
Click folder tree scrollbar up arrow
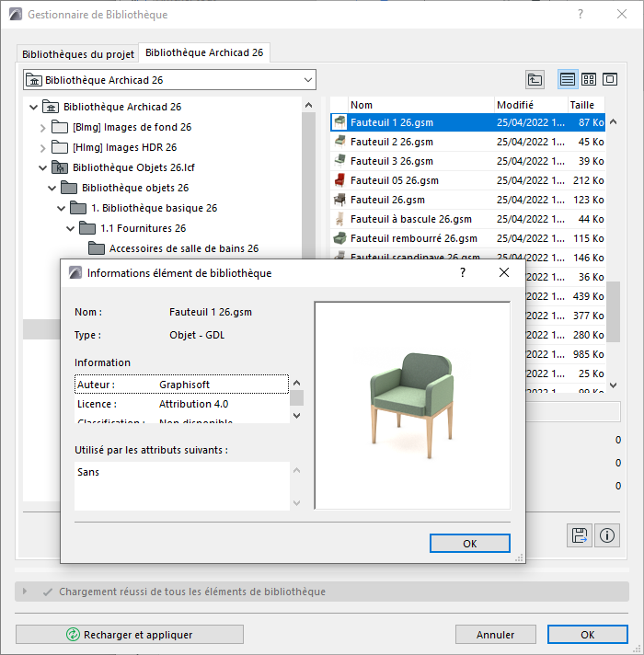(308, 105)
